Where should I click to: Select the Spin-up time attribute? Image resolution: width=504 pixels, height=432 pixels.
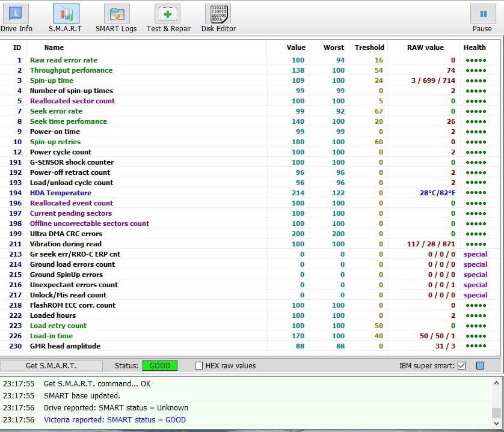tap(251, 81)
